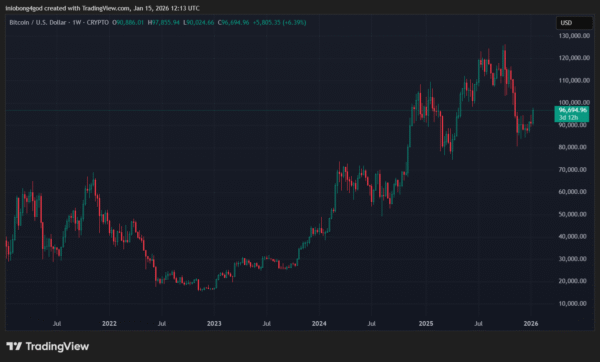Click the 40,000.00 price axis label
Screen dimensions: 600x362
pos(572,236)
